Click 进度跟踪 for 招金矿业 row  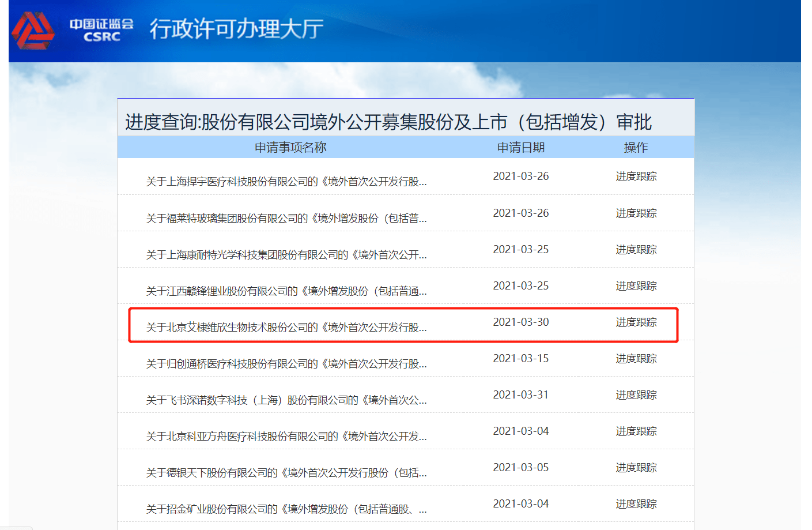point(636,504)
